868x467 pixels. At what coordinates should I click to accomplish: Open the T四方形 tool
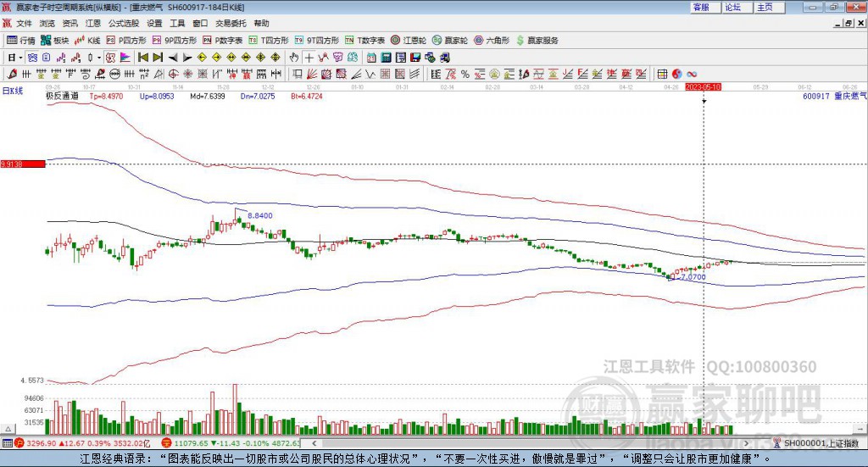(x=269, y=41)
